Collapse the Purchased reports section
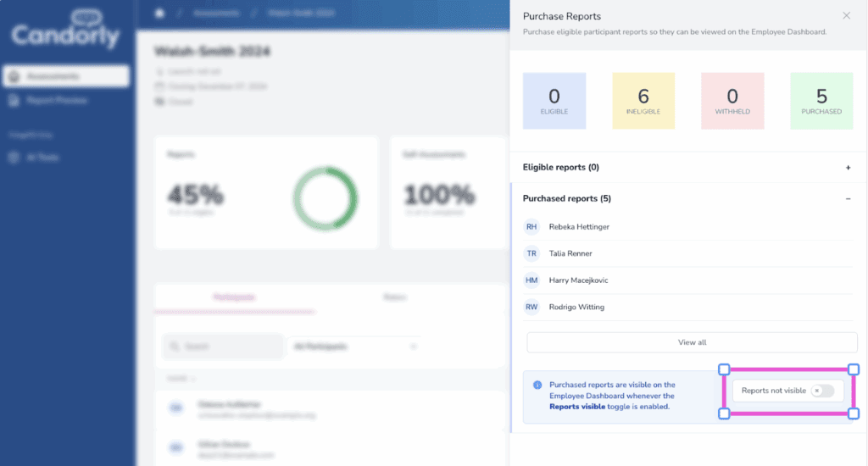This screenshot has width=868, height=466. (848, 198)
